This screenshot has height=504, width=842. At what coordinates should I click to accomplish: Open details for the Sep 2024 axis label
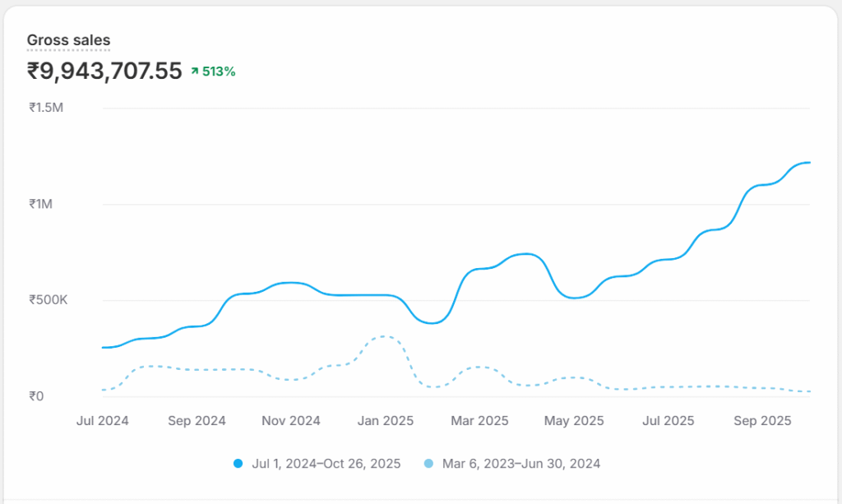(x=197, y=420)
